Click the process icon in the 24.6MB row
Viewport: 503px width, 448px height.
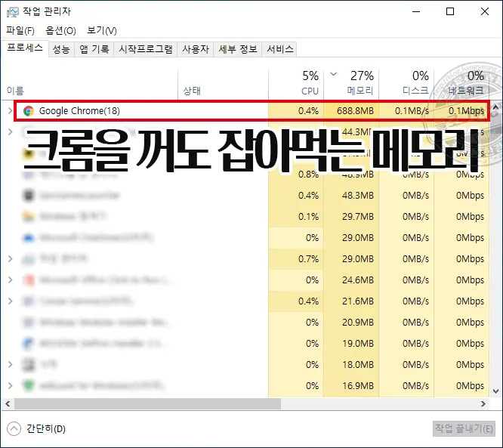coord(29,280)
